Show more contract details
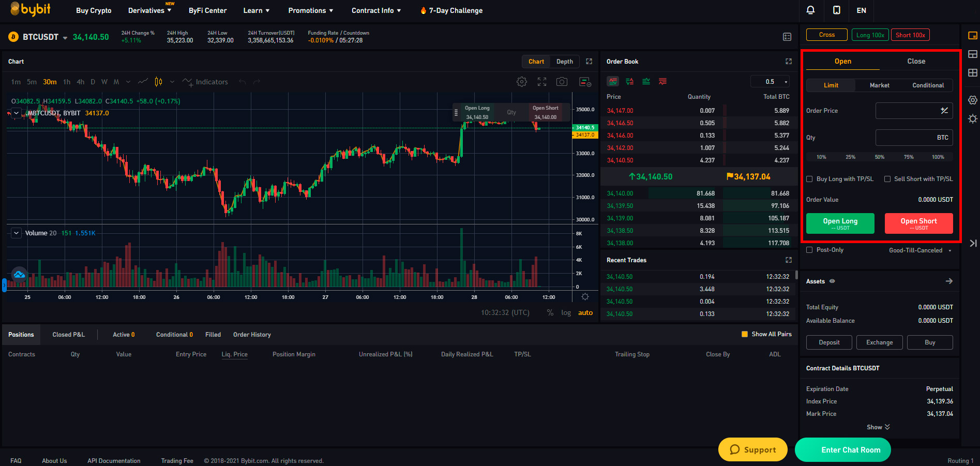 coord(878,427)
